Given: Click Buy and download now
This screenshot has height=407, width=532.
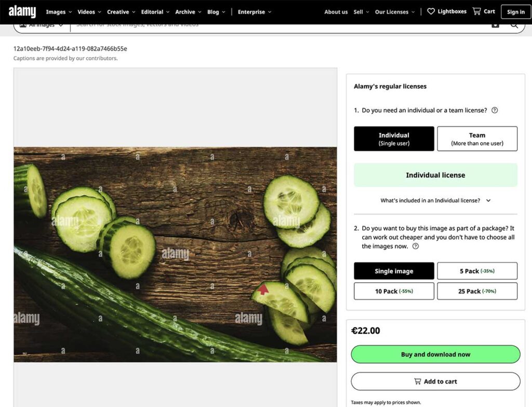Looking at the screenshot, I should (435, 355).
